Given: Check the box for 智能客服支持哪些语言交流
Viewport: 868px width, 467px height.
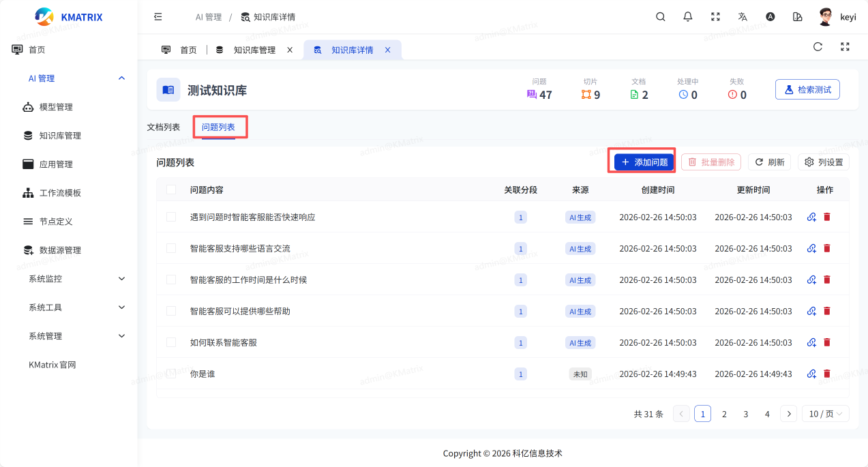Looking at the screenshot, I should pos(171,248).
